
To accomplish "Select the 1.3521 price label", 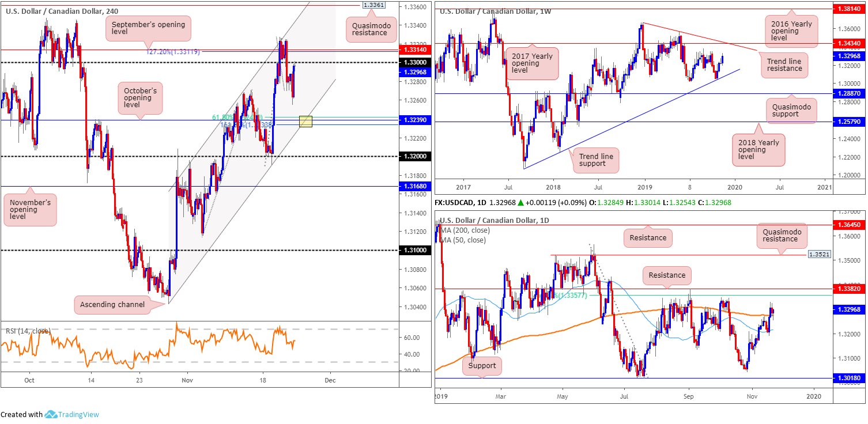I will [820, 254].
